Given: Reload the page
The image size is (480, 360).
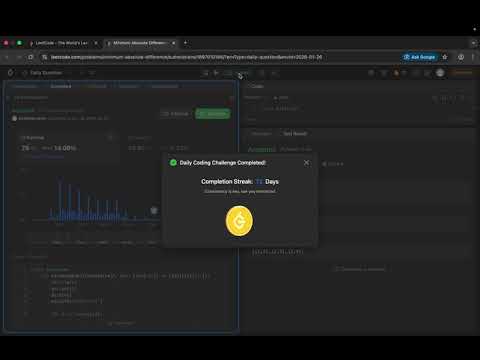Looking at the screenshot, I should 31,57.
